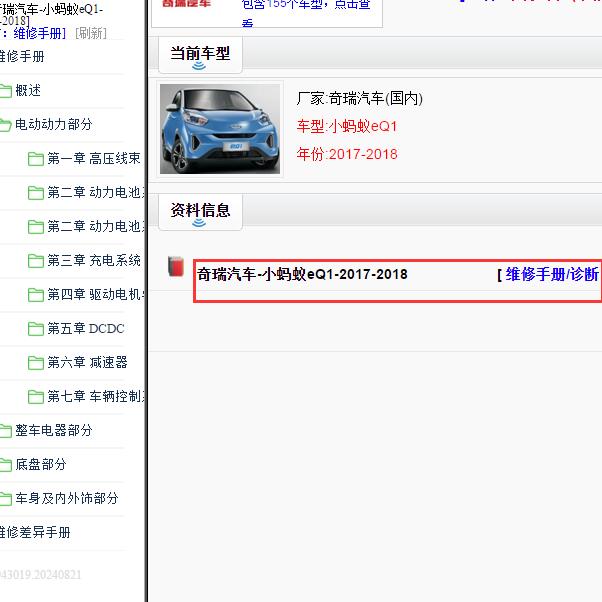Switch to 当前车型 tab

point(200,55)
